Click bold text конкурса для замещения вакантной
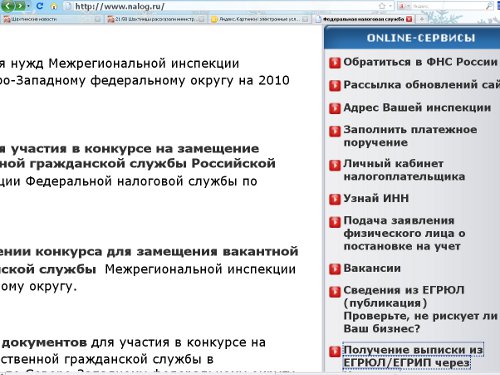The width and height of the screenshot is (500, 375). 167,251
